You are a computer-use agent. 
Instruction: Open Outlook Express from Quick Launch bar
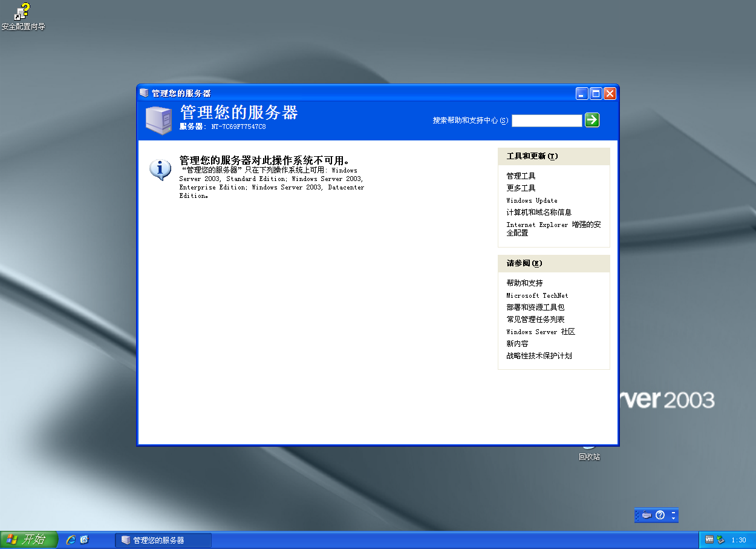(83, 539)
